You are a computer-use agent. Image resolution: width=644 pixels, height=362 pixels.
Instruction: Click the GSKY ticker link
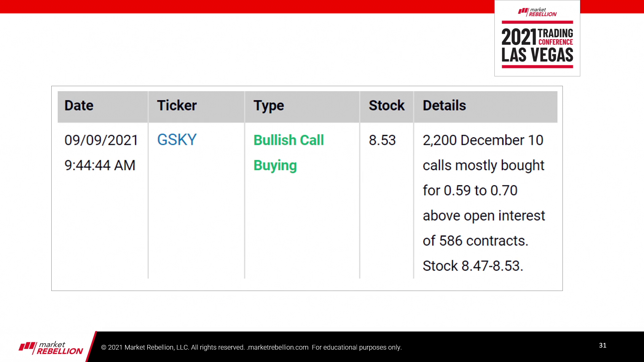[177, 140]
